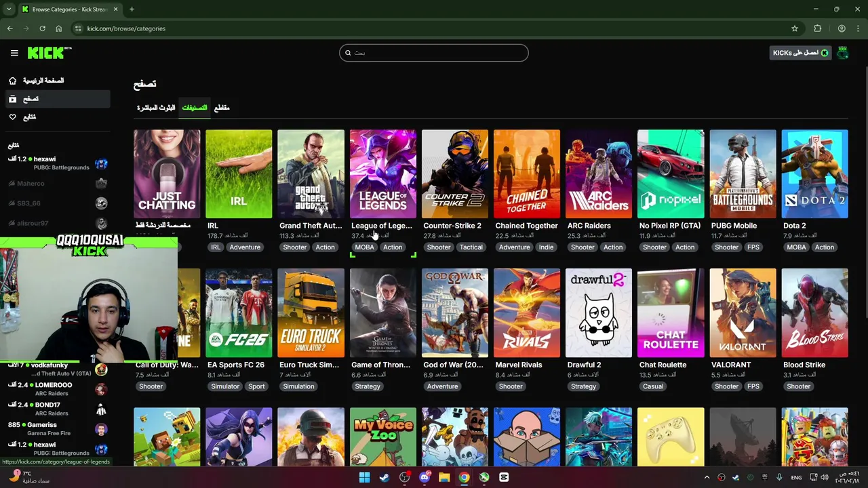
Task: Click the Casual tag under Chat Roulette
Action: point(653,386)
